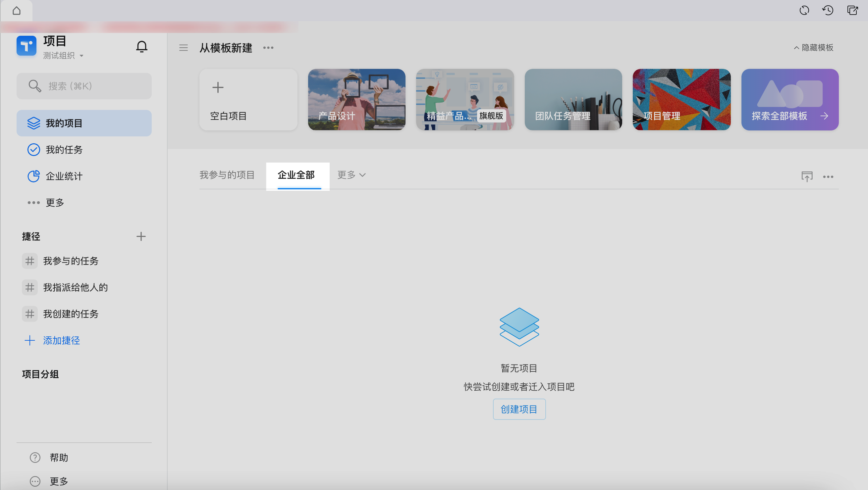The width and height of the screenshot is (868, 490).
Task: Open more options beside 从模板新建
Action: [268, 48]
